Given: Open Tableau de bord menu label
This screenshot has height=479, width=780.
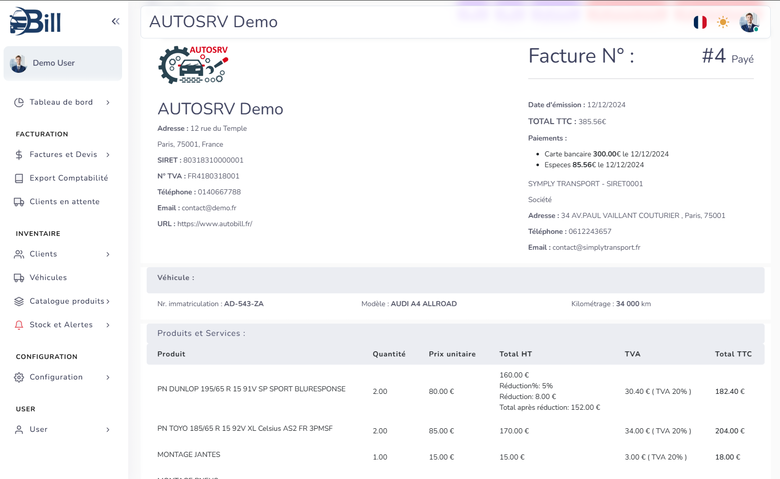Looking at the screenshot, I should tap(61, 102).
